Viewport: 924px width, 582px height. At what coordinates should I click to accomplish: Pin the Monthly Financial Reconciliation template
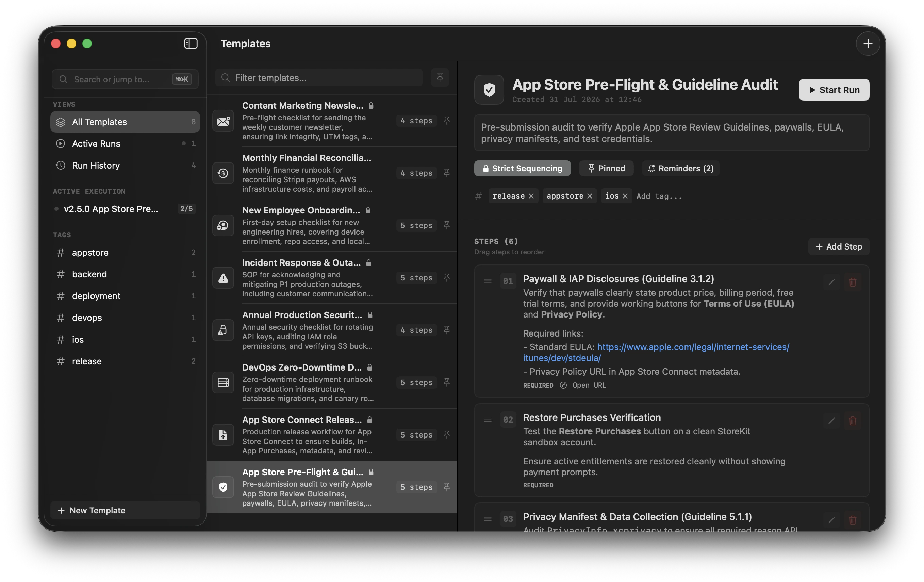pos(447,173)
